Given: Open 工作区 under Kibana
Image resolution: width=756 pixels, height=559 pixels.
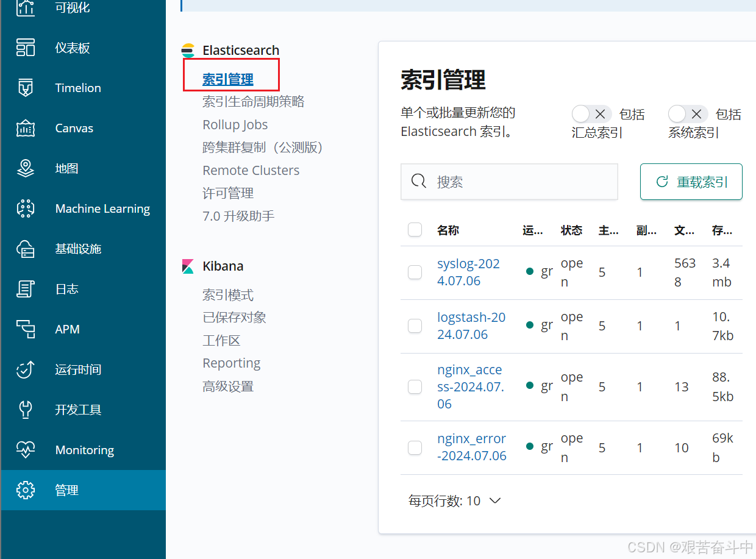Looking at the screenshot, I should coord(221,341).
